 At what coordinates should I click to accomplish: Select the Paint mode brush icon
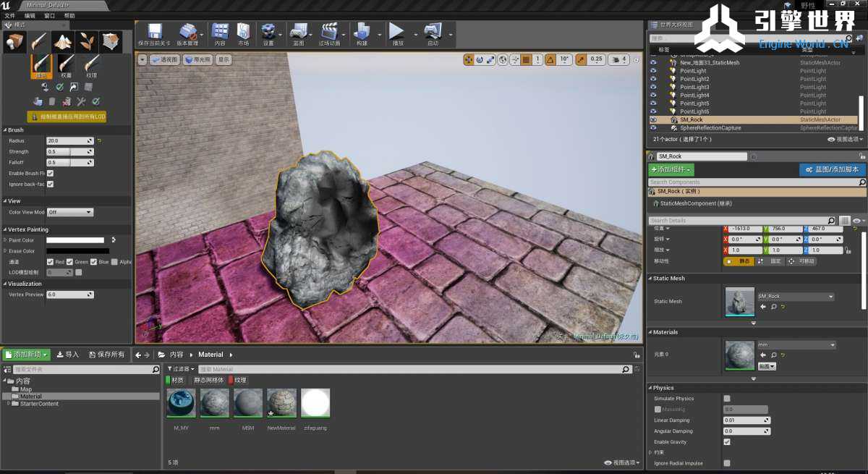tap(39, 41)
